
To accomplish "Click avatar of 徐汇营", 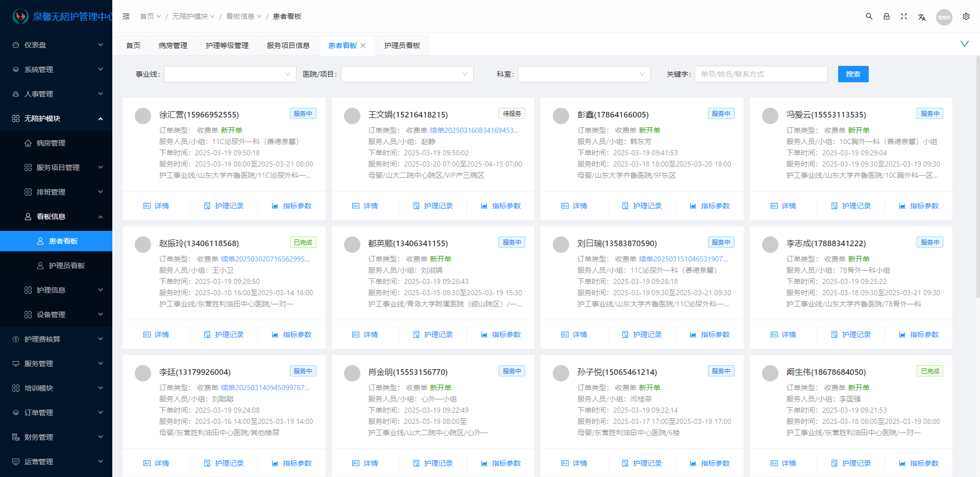I will 143,116.
